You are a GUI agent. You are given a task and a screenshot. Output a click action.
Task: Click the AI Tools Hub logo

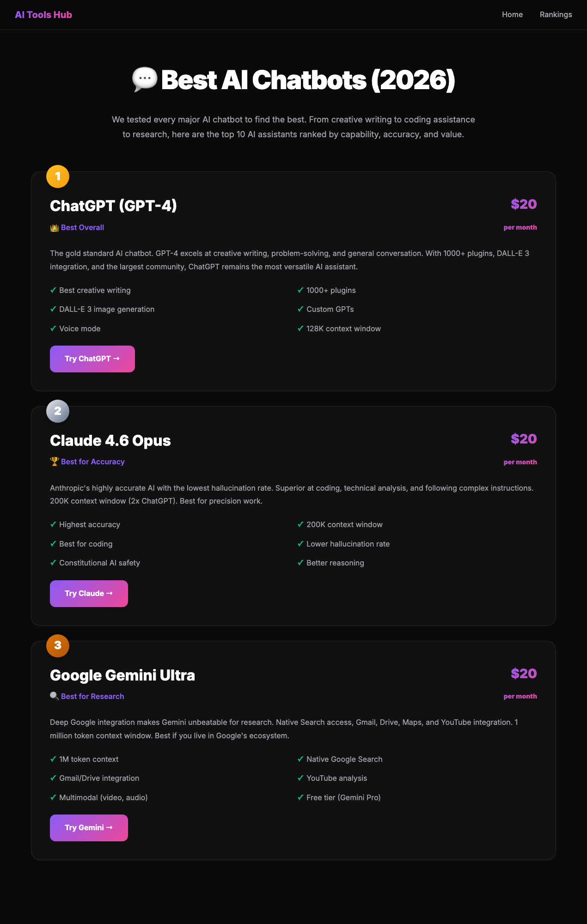(x=43, y=14)
